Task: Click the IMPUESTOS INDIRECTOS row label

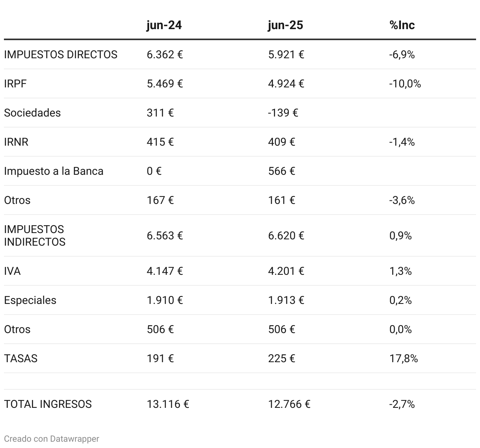Action: pyautogui.click(x=35, y=235)
